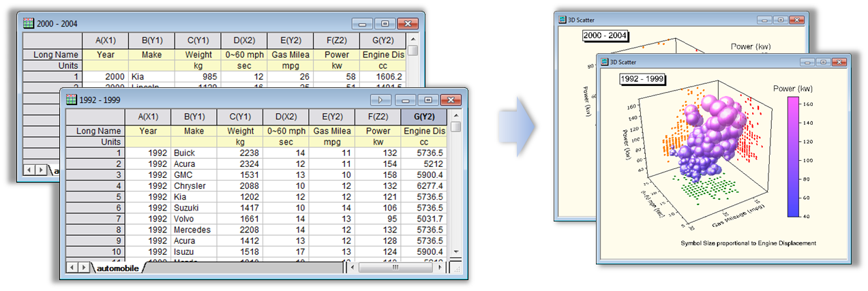The image size is (868, 291).
Task: Click the Long Name row label in 1992 - 1999 workbook
Action: 95,131
